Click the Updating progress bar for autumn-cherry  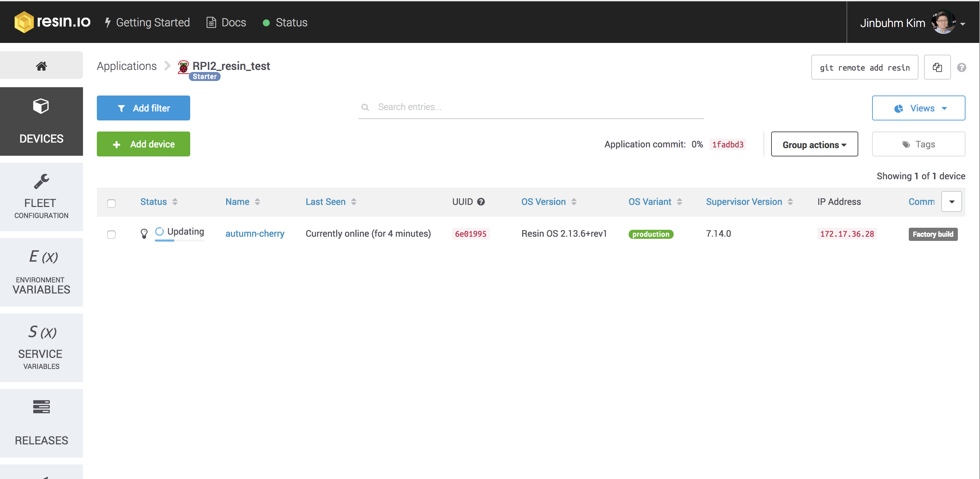179,241
